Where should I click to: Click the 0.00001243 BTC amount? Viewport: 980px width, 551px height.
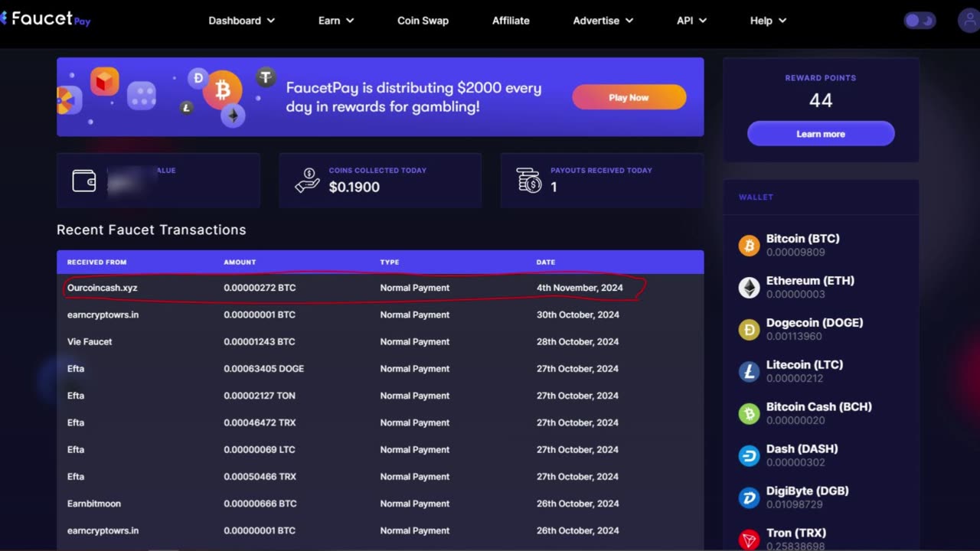tap(260, 341)
